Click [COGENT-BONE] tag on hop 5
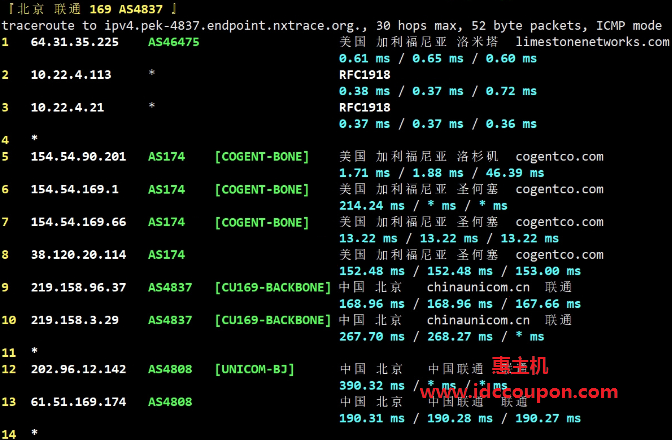The image size is (672, 440). (261, 157)
